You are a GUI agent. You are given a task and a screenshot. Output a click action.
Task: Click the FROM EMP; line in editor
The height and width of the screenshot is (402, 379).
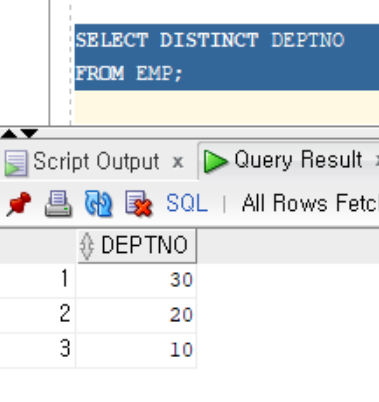click(x=129, y=73)
